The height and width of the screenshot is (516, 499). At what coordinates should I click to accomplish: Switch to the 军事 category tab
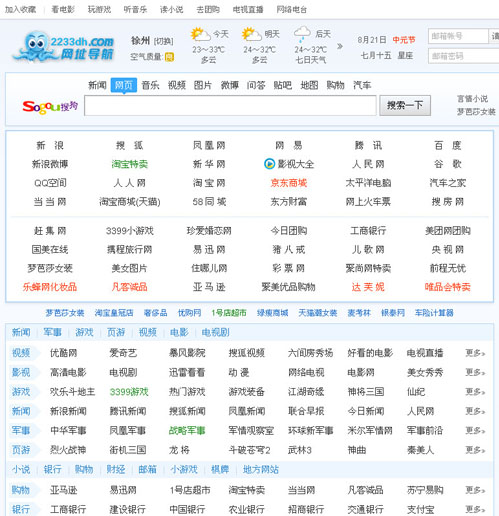point(52,332)
